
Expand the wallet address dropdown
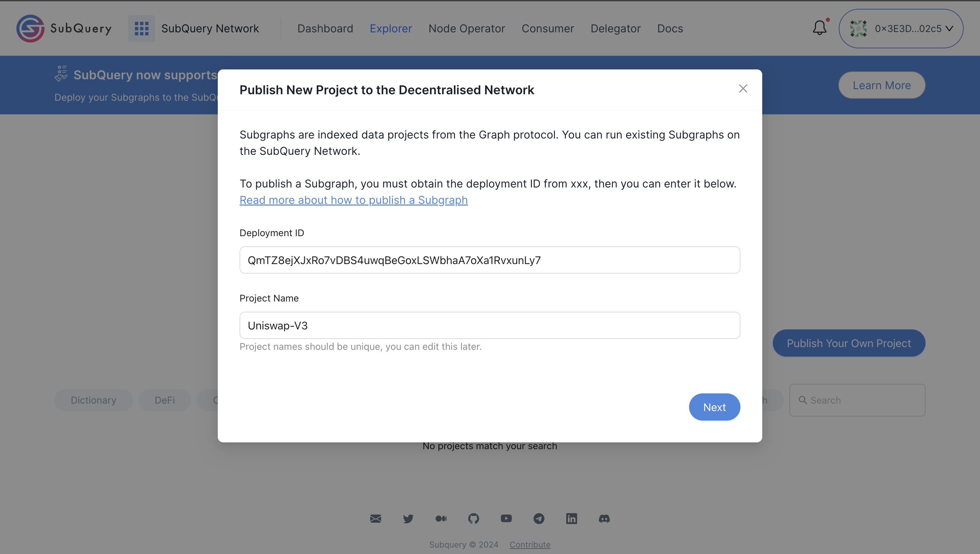(x=901, y=28)
